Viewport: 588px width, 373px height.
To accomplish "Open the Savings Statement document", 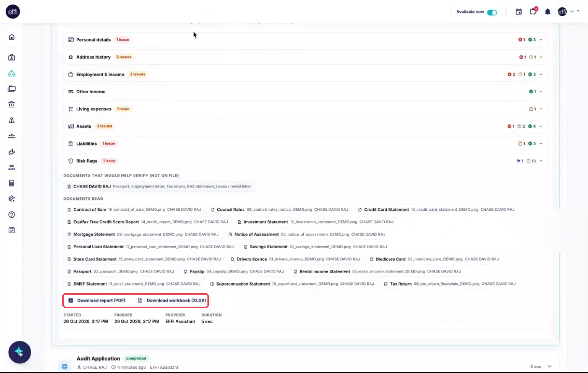I will [x=315, y=247].
